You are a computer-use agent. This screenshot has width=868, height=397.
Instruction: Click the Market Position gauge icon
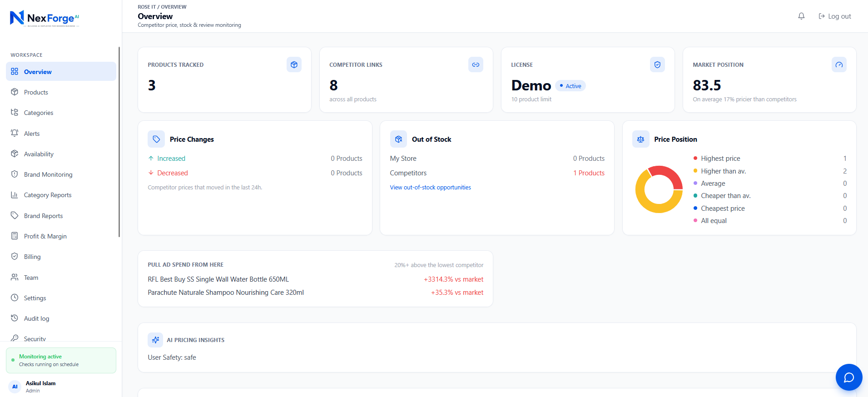(839, 65)
